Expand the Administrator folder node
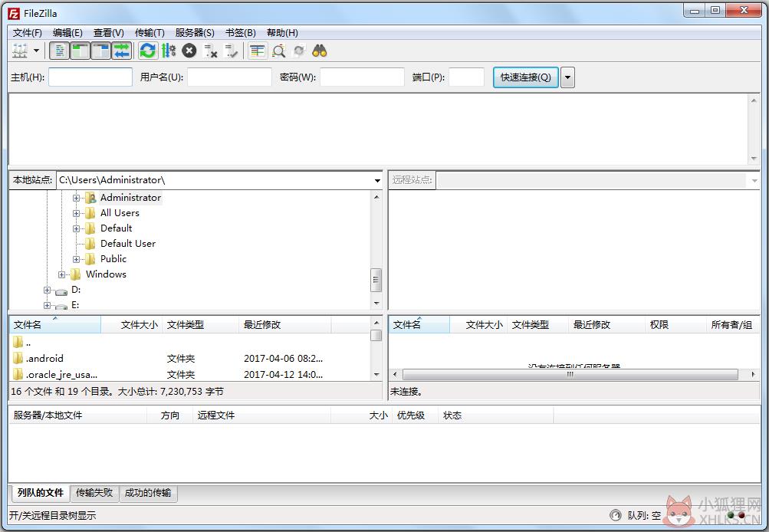This screenshot has width=769, height=532. (x=76, y=198)
